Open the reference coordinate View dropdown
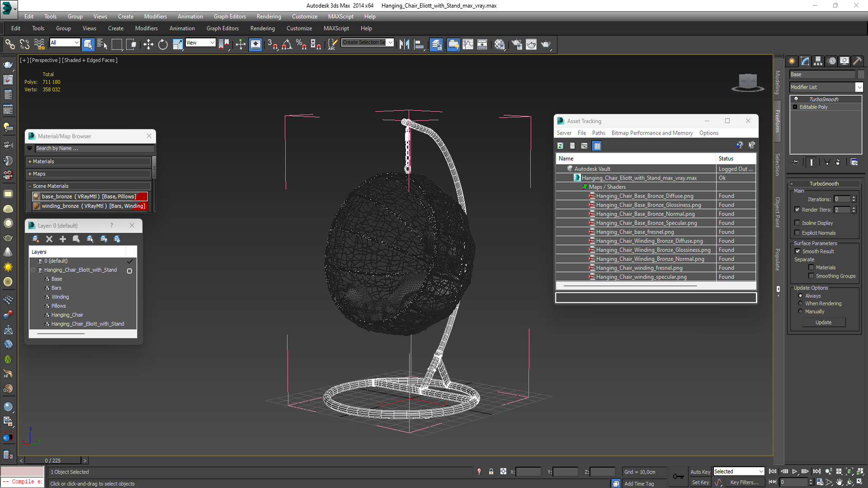The height and width of the screenshot is (488, 868). click(200, 42)
